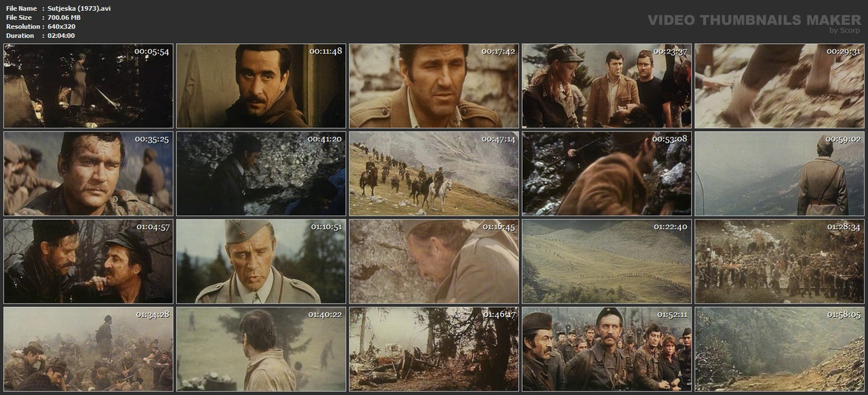
Task: Select the foggy battle frame 01:34:28
Action: 88,349
